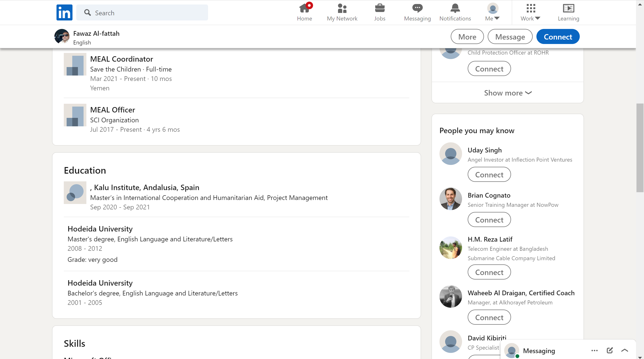Click the More button for Fawaz's profile
This screenshot has height=359, width=644.
(467, 37)
